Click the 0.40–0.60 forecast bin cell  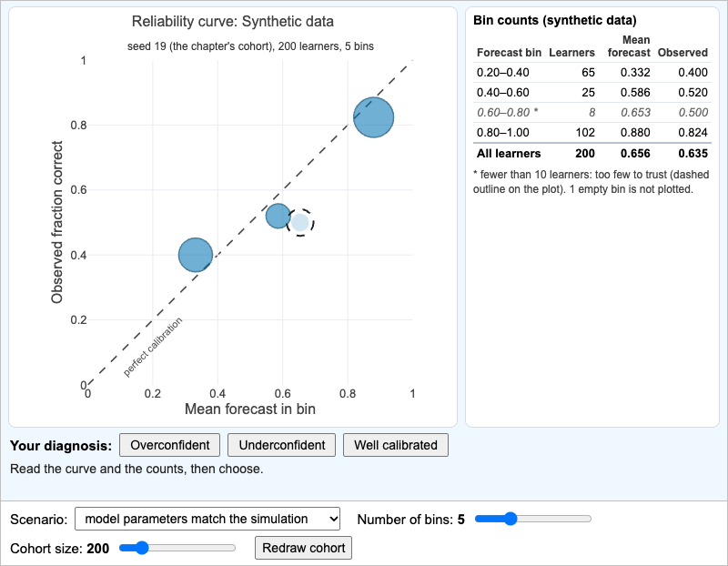click(x=503, y=93)
